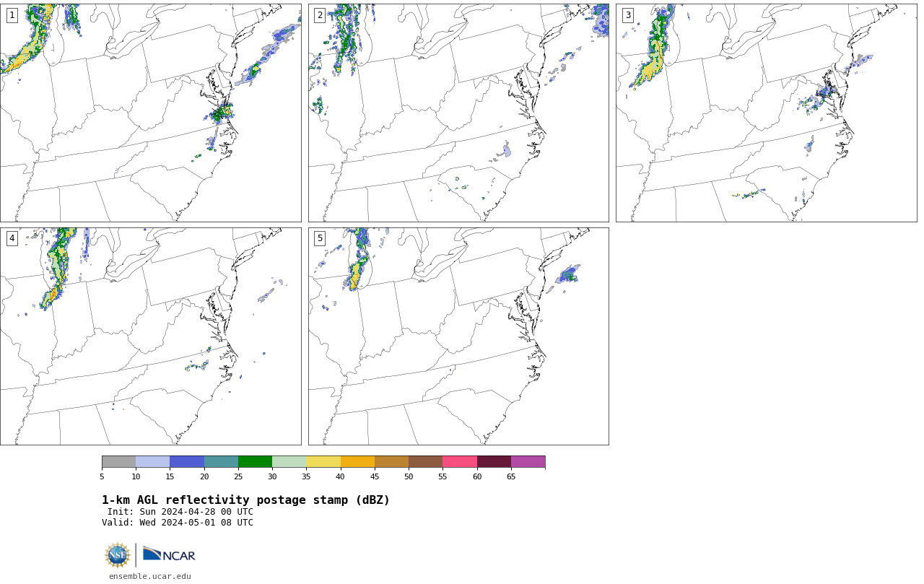This screenshot has width=924, height=584.
Task: Select the dark brown 50-55 dBZ swatch
Action: coord(425,462)
